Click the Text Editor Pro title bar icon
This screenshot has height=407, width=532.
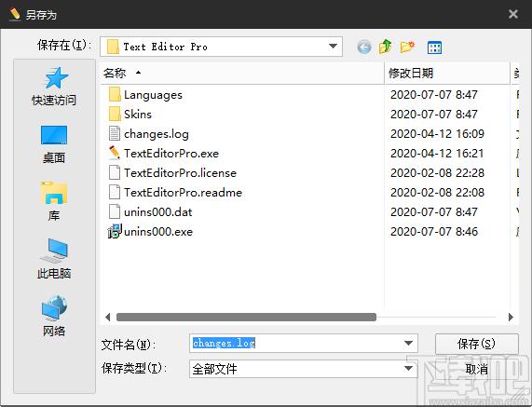(x=15, y=15)
